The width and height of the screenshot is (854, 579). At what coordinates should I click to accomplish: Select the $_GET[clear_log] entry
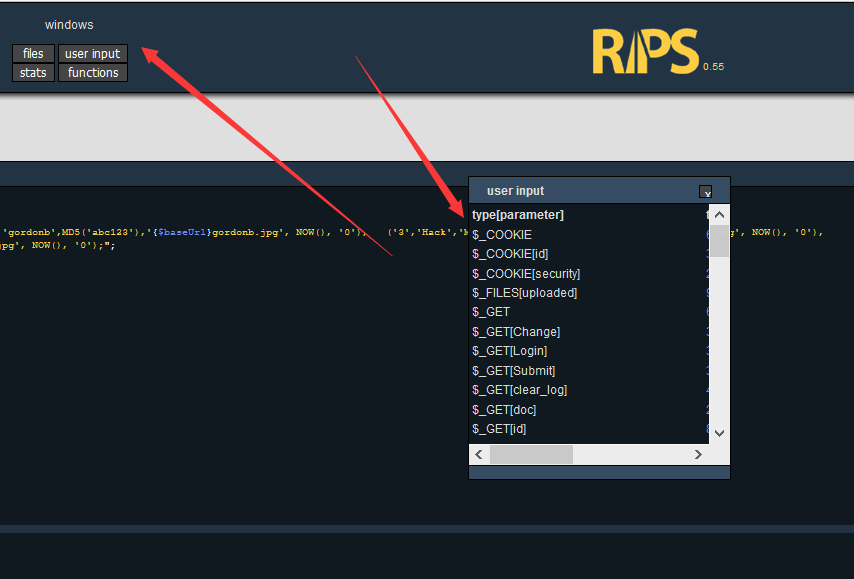[520, 390]
